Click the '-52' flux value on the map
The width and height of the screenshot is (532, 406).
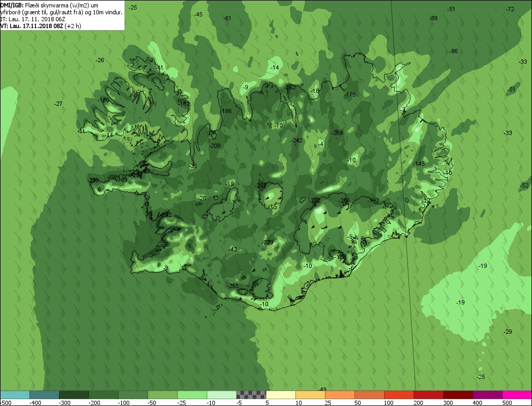pyautogui.click(x=525, y=185)
